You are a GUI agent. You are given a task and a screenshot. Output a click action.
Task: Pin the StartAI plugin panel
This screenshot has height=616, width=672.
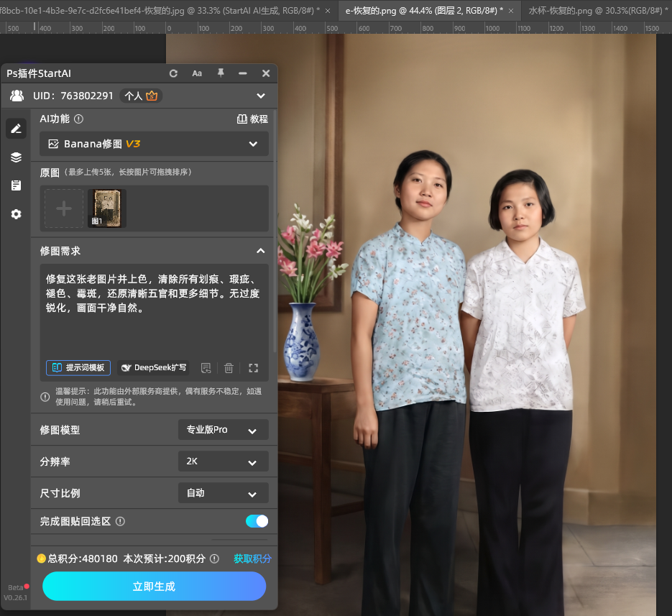(x=220, y=73)
